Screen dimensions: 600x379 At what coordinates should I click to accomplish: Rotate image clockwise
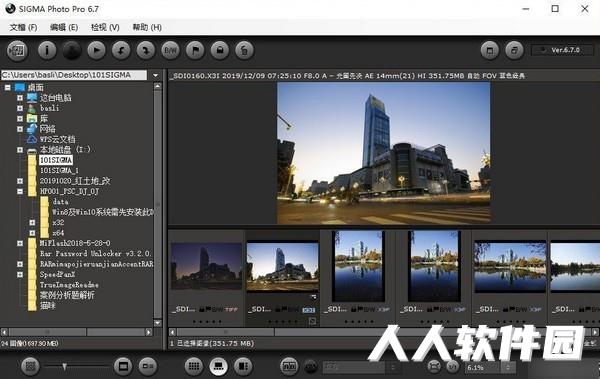pos(145,50)
